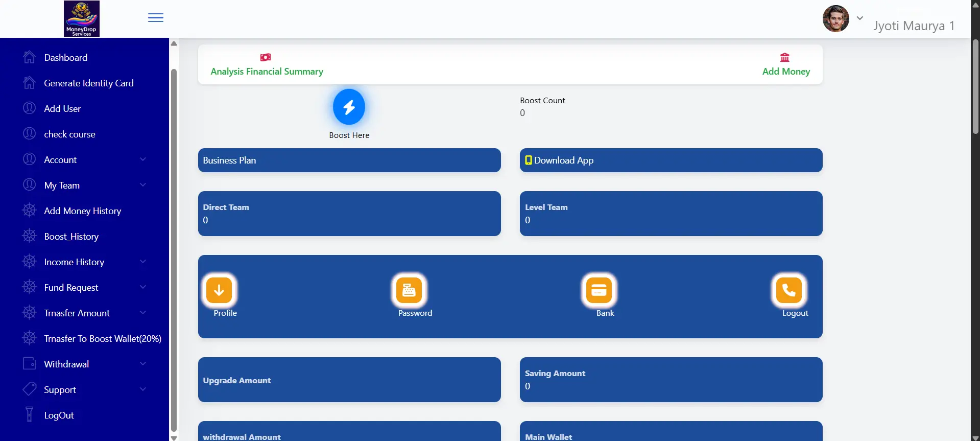Click the Fund Request icon
Image resolution: width=980 pixels, height=441 pixels.
click(30, 287)
